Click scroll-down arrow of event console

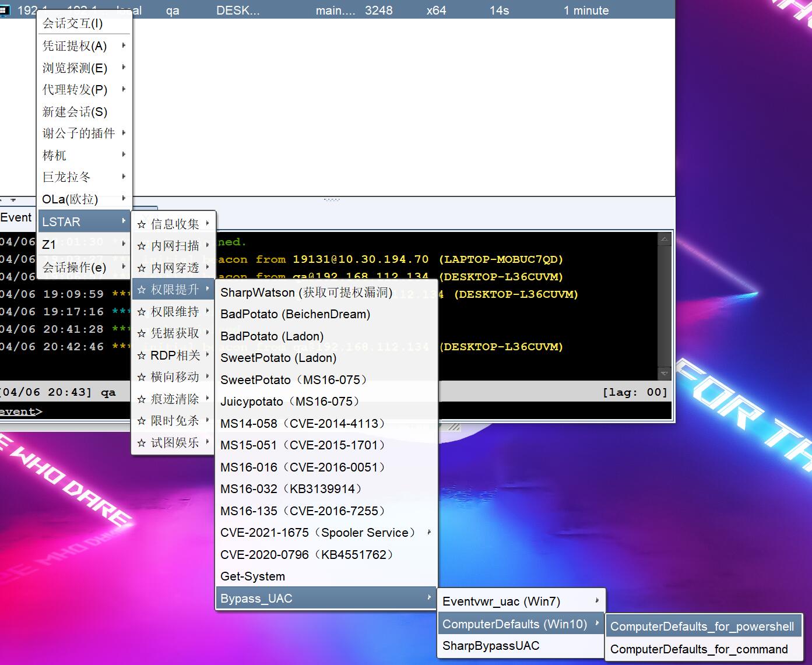point(664,373)
